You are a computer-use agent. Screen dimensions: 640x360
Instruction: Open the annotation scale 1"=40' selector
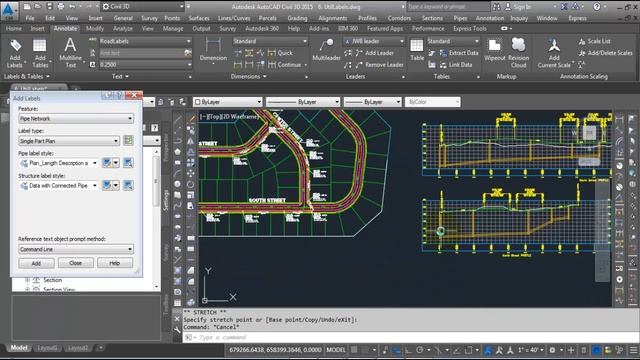530,350
